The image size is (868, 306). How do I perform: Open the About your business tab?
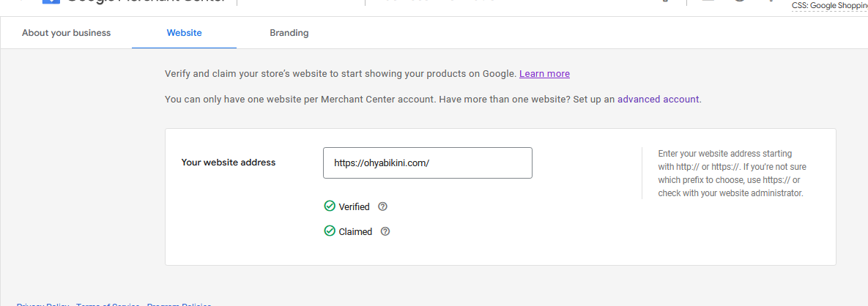point(66,33)
